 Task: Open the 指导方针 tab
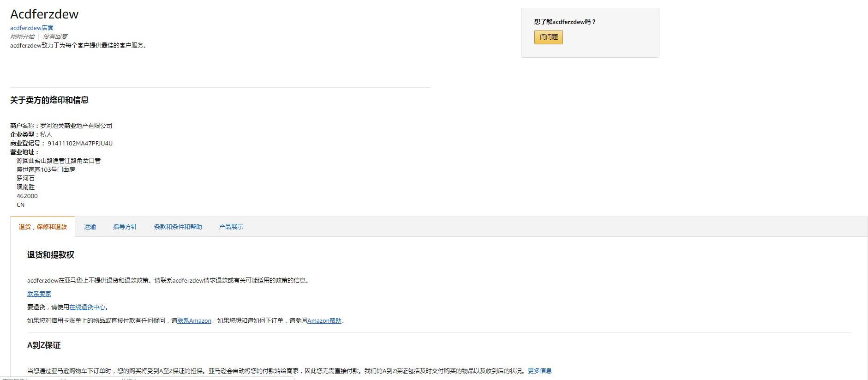(125, 227)
